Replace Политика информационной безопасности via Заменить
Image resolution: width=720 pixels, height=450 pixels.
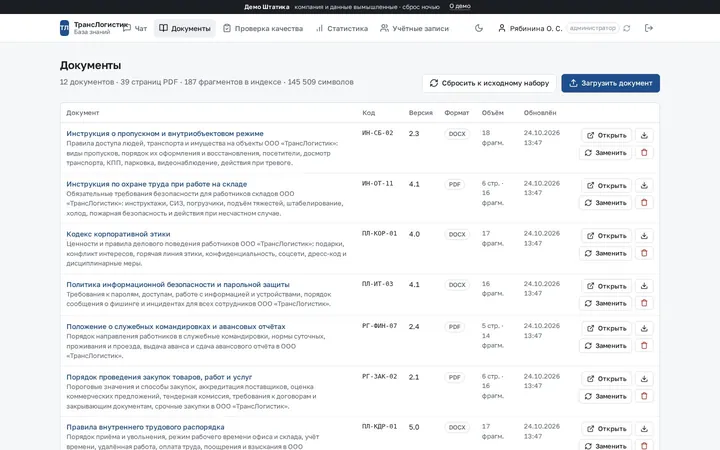606,303
